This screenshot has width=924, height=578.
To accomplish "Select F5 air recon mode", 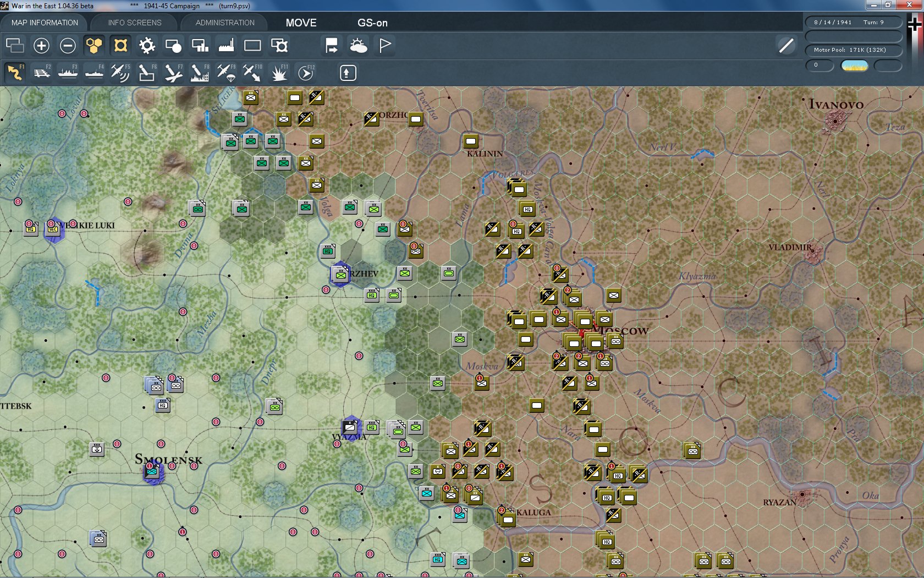I will [120, 73].
